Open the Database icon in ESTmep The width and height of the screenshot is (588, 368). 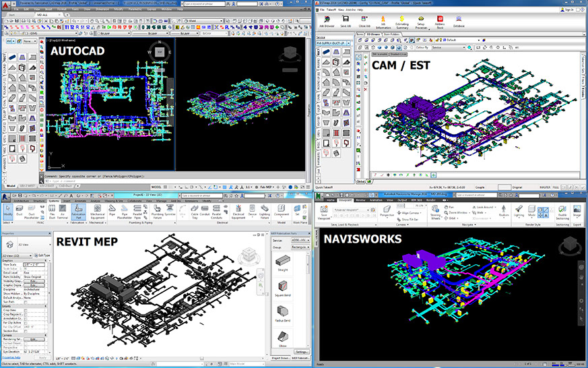point(459,22)
